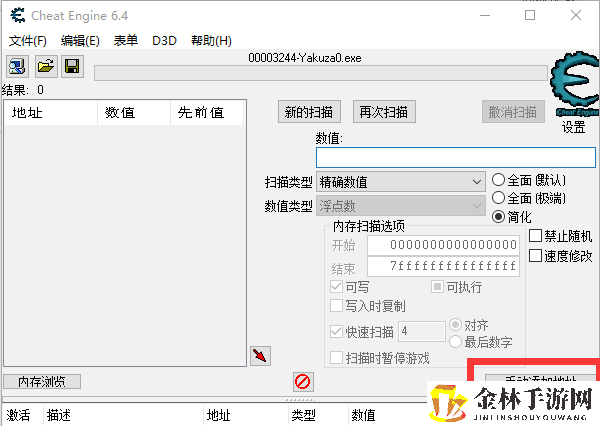
Task: Click the 地址 column header in results
Action: coord(51,113)
